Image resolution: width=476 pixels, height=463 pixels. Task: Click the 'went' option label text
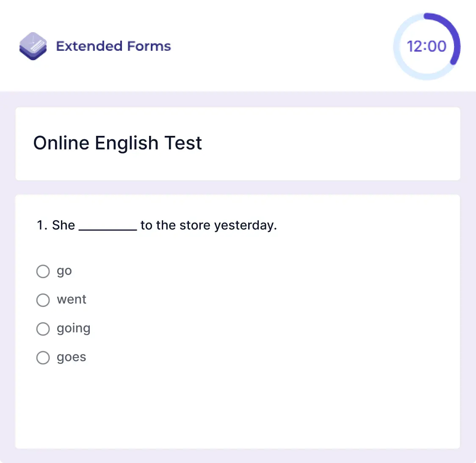tap(72, 300)
